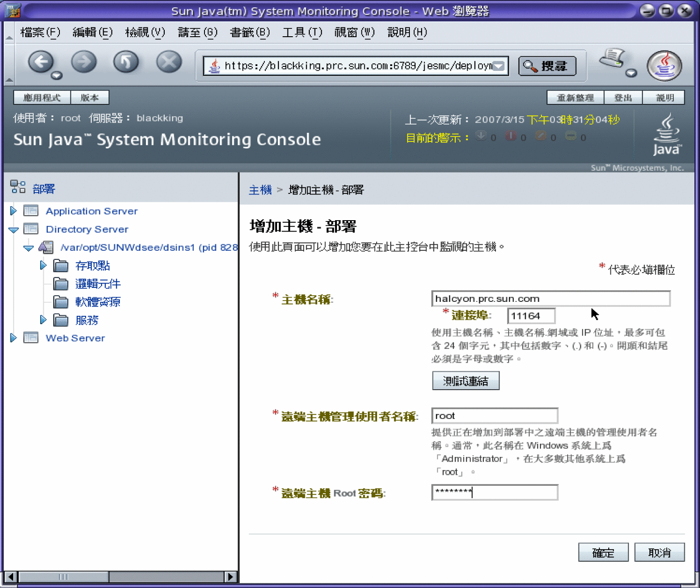
Task: Click the Java logo in the masthead
Action: (x=666, y=135)
